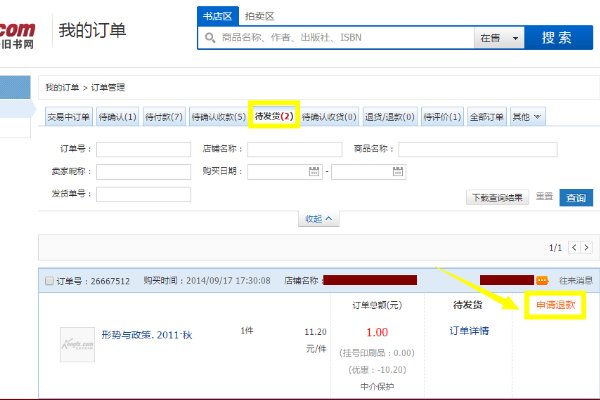
Task: Click the kongfz.com logo
Action: [17, 34]
